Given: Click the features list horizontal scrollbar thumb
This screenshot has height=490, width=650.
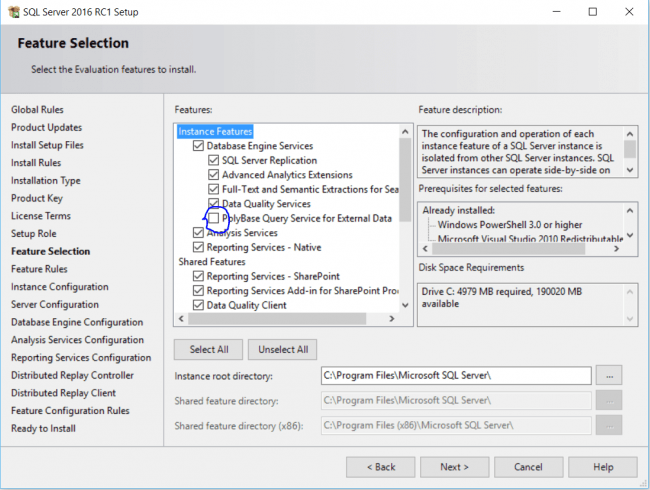Looking at the screenshot, I should tap(277, 319).
